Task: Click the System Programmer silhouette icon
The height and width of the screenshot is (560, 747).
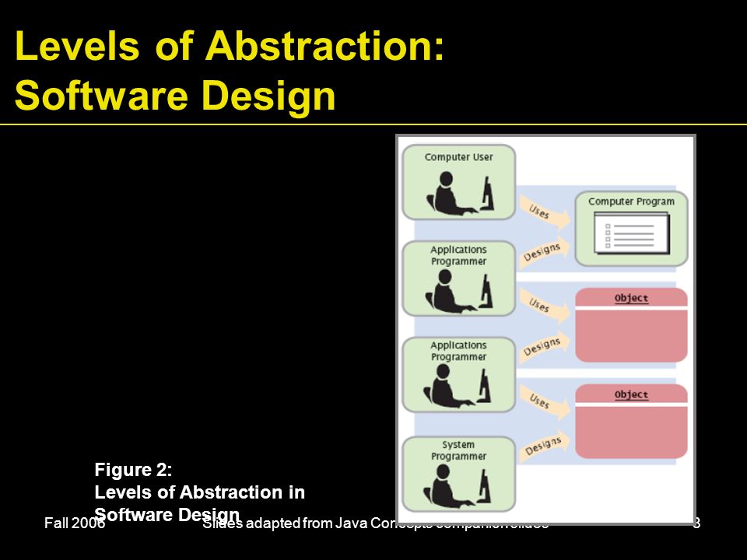Action: click(458, 485)
